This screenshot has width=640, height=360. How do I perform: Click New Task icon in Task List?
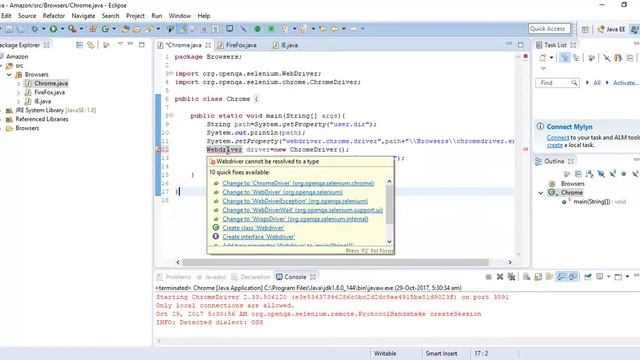(543, 58)
